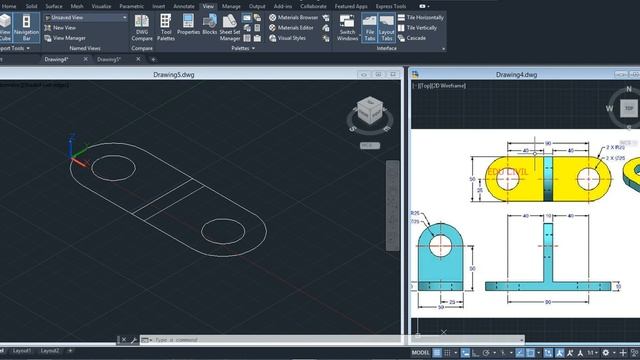Switch to Layout1 tab
640x360 pixels.
click(x=22, y=351)
